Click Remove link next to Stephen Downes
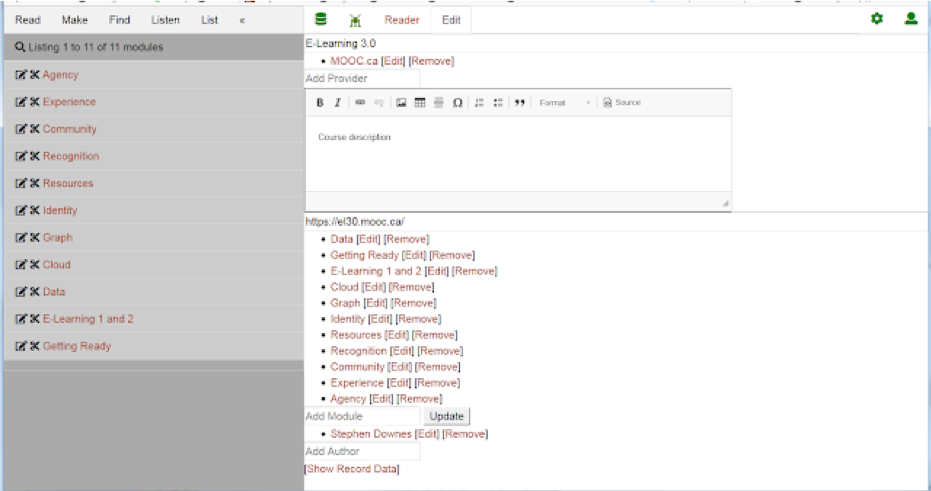The height and width of the screenshot is (491, 931). coord(465,434)
